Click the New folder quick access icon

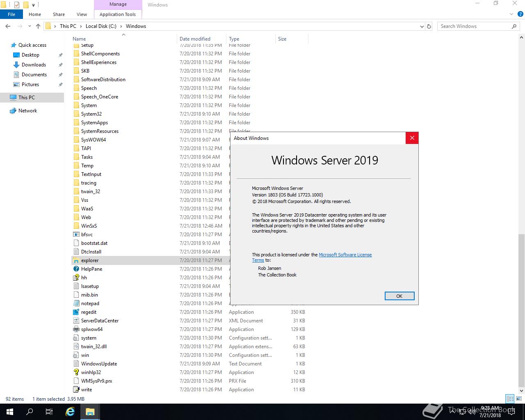(x=25, y=5)
